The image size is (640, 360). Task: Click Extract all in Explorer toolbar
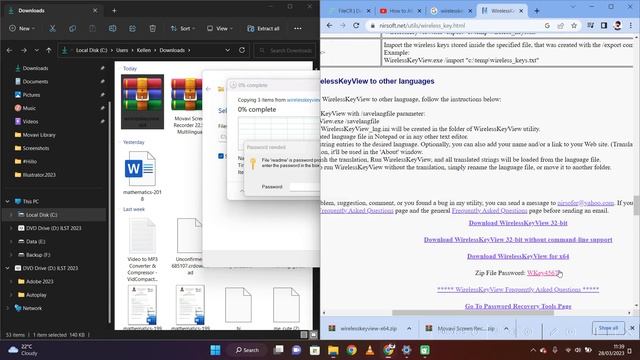[263, 29]
